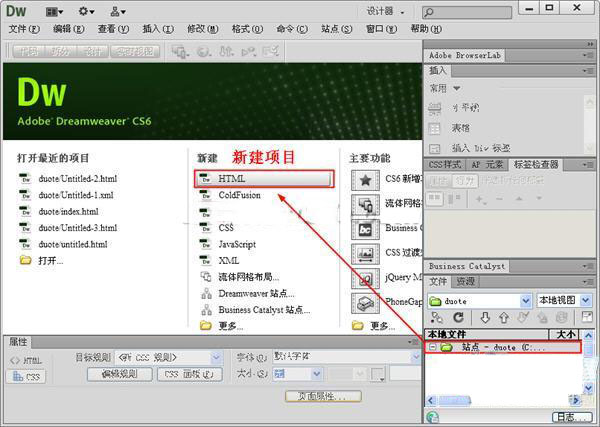Open the workspace switcher dropdown
Viewport: 600px width, 427px height.
click(x=385, y=11)
